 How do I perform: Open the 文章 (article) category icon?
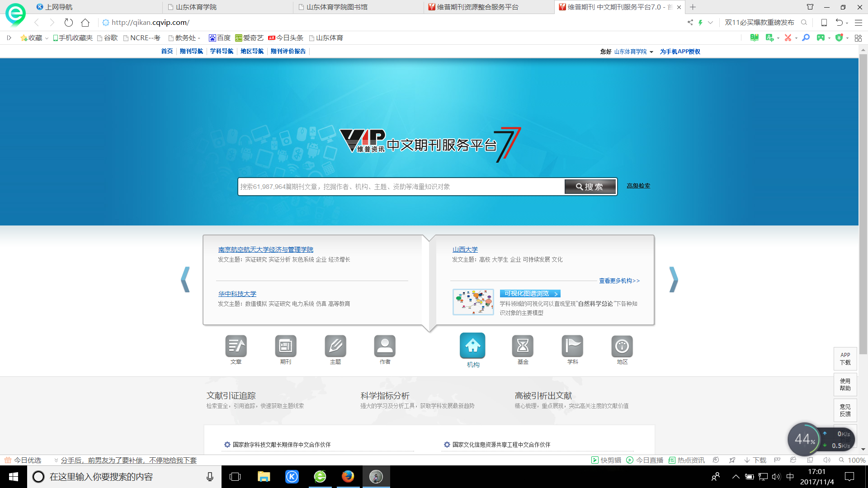tap(236, 347)
